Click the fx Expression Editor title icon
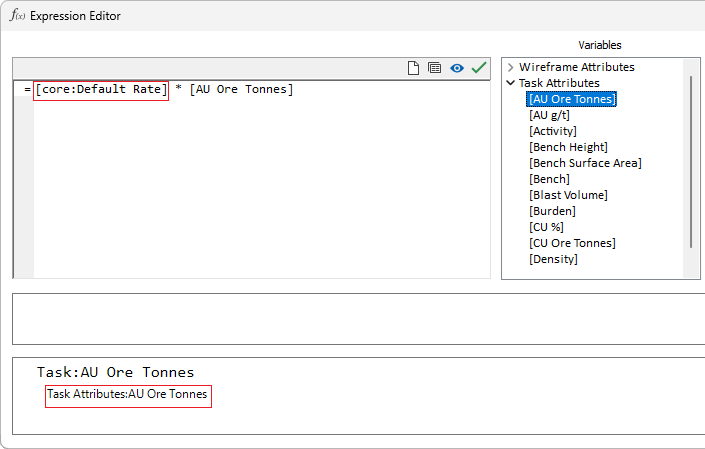This screenshot has height=449, width=705. 17,15
